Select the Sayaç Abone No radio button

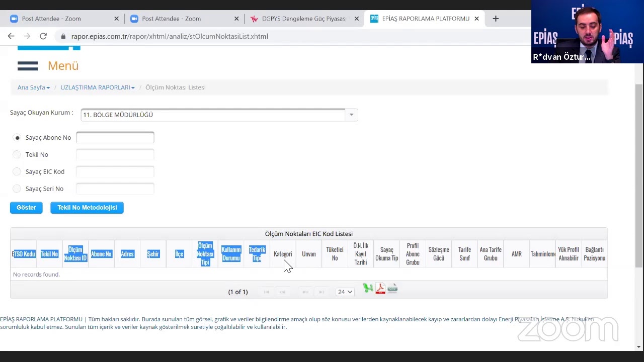(x=17, y=138)
